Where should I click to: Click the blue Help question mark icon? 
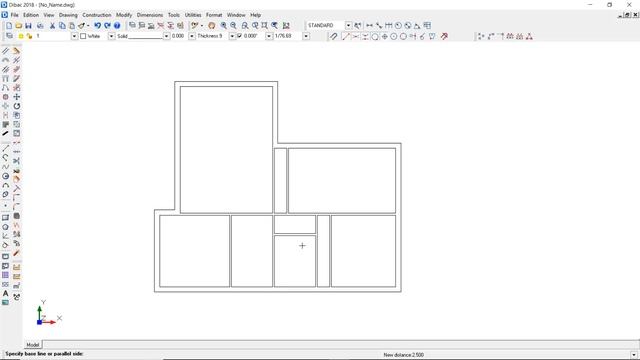tap(117, 25)
